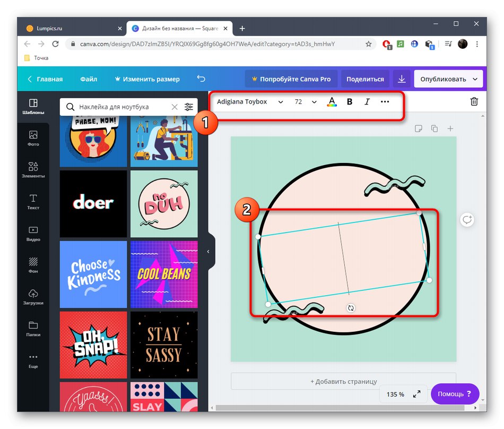Click the Главная home button
Screen dimensions: 504x429
click(45, 79)
